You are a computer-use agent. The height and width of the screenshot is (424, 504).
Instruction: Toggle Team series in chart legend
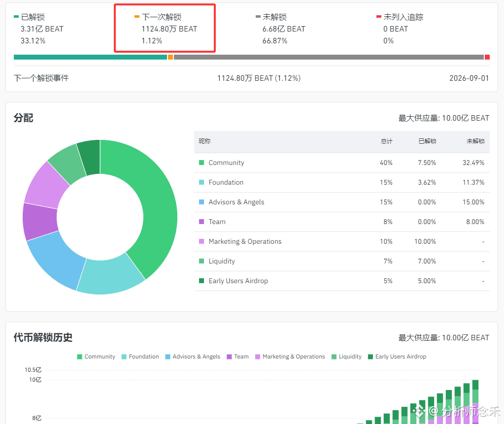(x=237, y=357)
